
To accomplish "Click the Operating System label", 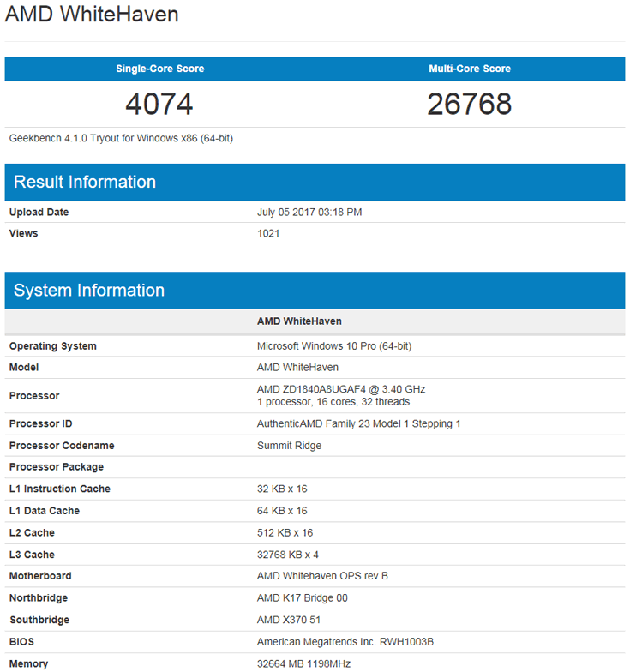I will (53, 346).
